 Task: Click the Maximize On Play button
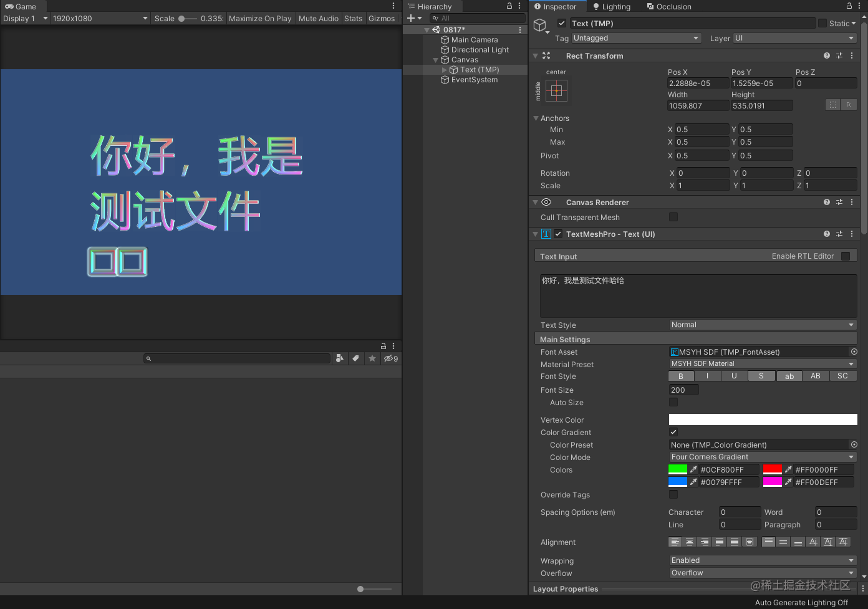[x=260, y=18]
